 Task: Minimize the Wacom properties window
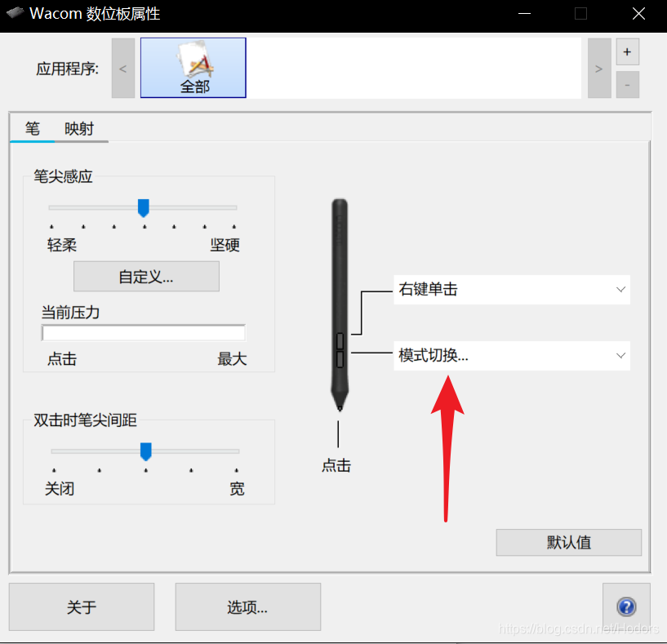coord(524,14)
